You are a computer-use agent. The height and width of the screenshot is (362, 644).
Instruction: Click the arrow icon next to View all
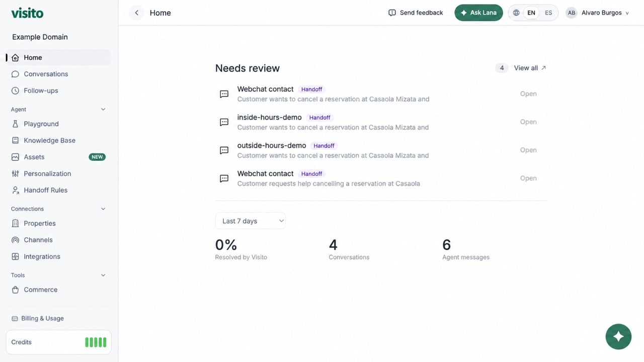click(x=543, y=68)
